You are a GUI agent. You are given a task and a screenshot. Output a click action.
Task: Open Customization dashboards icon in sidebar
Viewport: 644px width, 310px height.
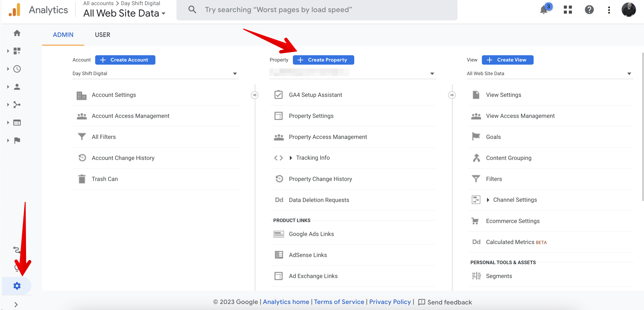pos(17,51)
